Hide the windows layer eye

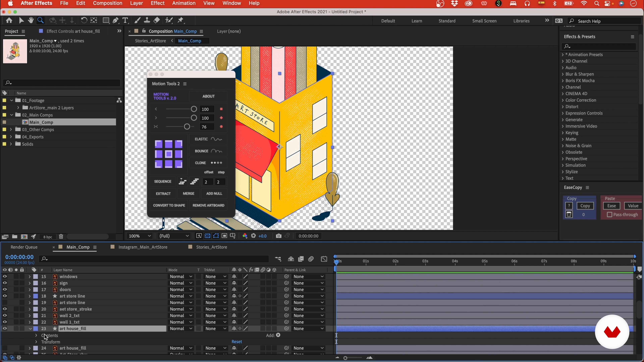[x=5, y=277]
